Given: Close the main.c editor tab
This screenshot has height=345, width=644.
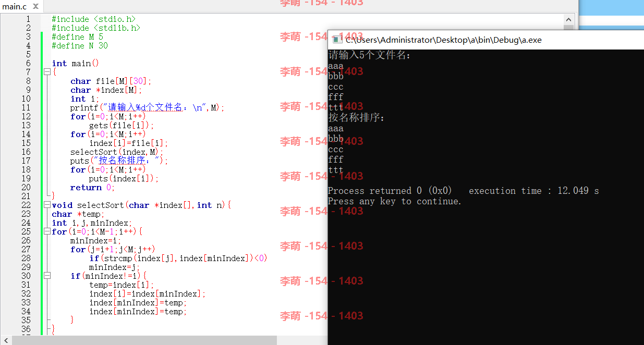Looking at the screenshot, I should [x=35, y=7].
